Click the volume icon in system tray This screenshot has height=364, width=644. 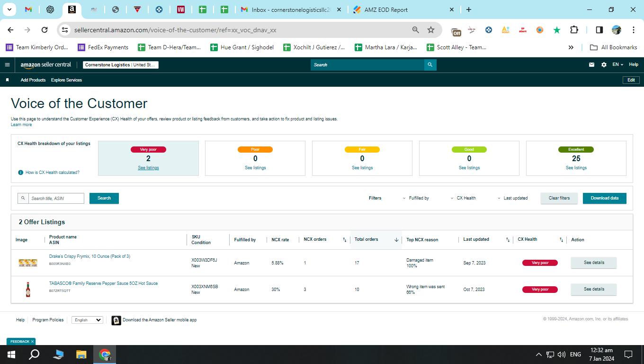tap(562, 355)
